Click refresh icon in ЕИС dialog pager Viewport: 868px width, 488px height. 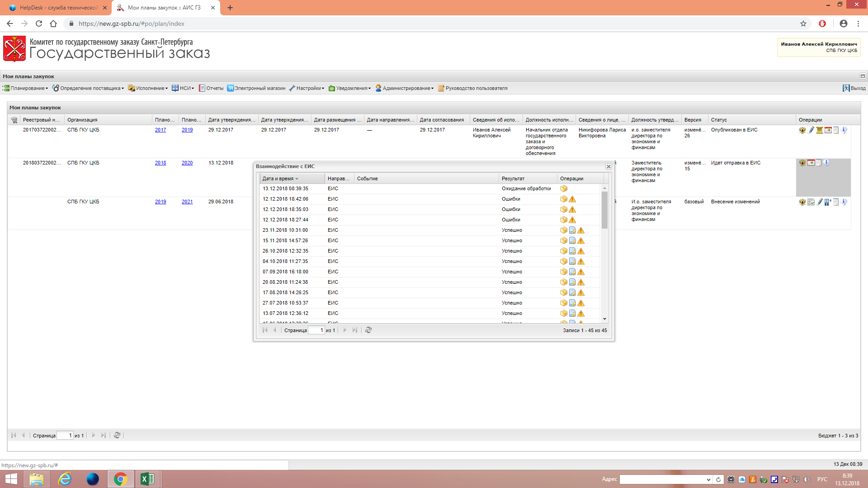(x=368, y=330)
